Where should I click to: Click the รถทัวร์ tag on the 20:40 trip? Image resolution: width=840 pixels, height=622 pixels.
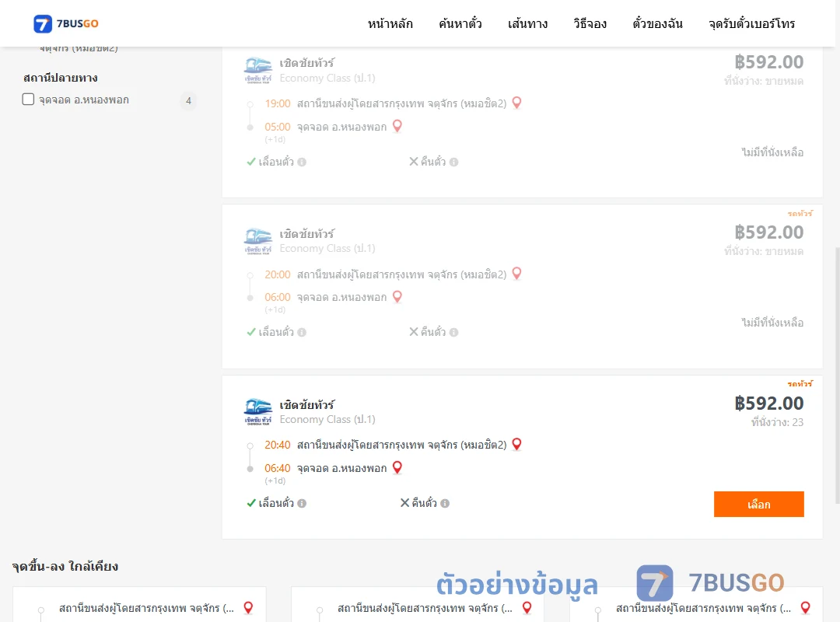pyautogui.click(x=800, y=383)
